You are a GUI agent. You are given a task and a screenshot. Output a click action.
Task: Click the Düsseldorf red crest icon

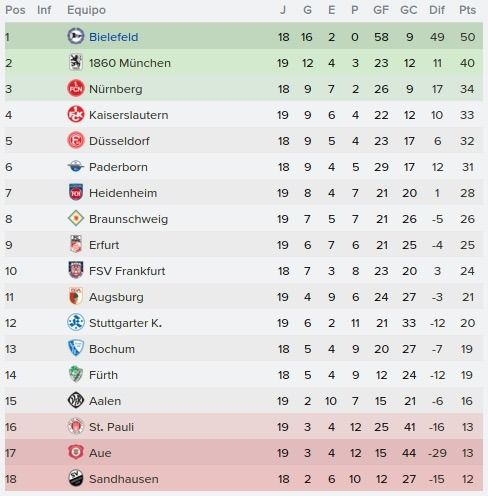(x=76, y=140)
